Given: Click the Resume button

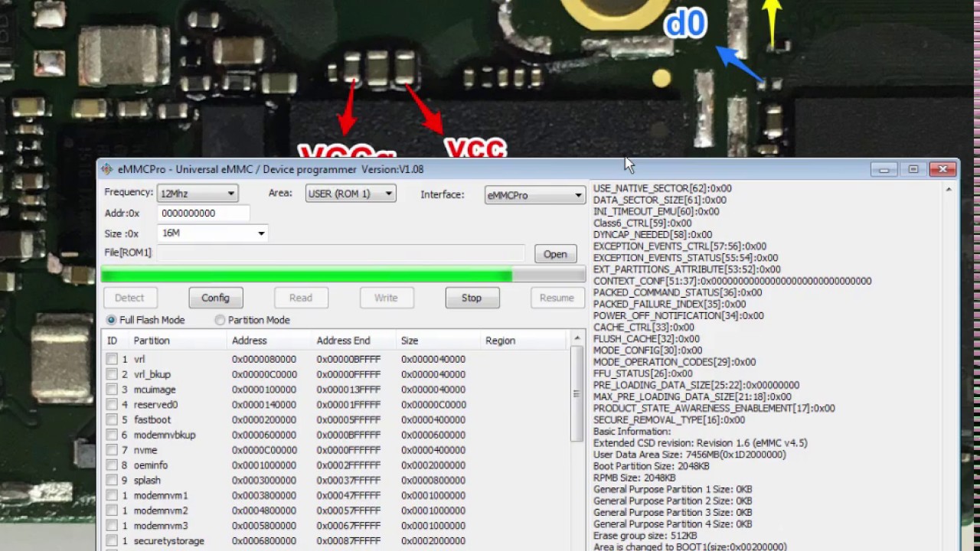Looking at the screenshot, I should tap(557, 298).
